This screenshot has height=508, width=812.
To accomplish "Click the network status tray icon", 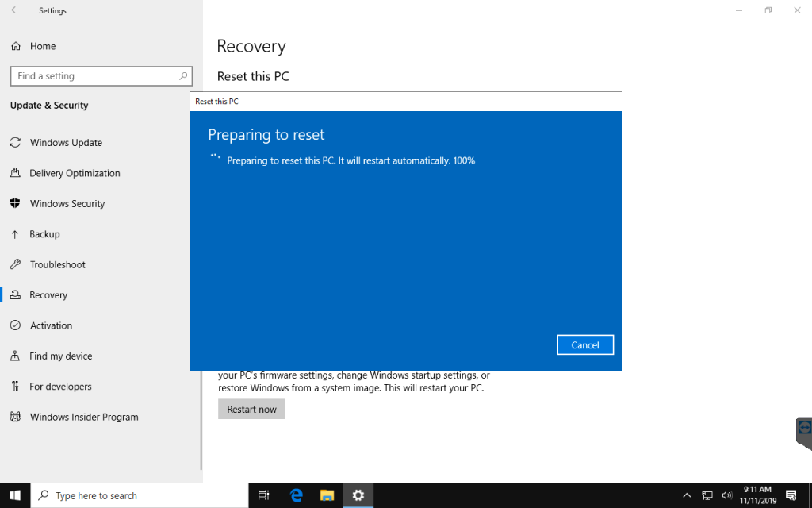I will pos(707,495).
